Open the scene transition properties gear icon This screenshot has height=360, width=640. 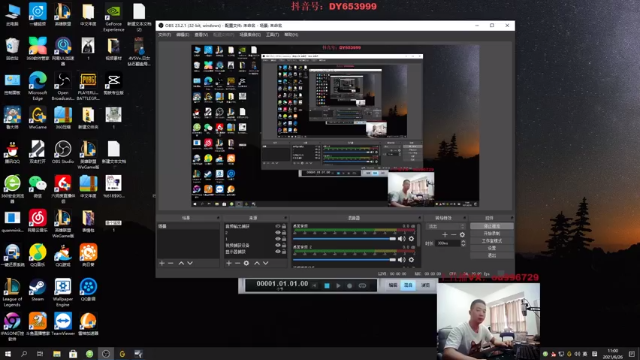click(x=462, y=234)
